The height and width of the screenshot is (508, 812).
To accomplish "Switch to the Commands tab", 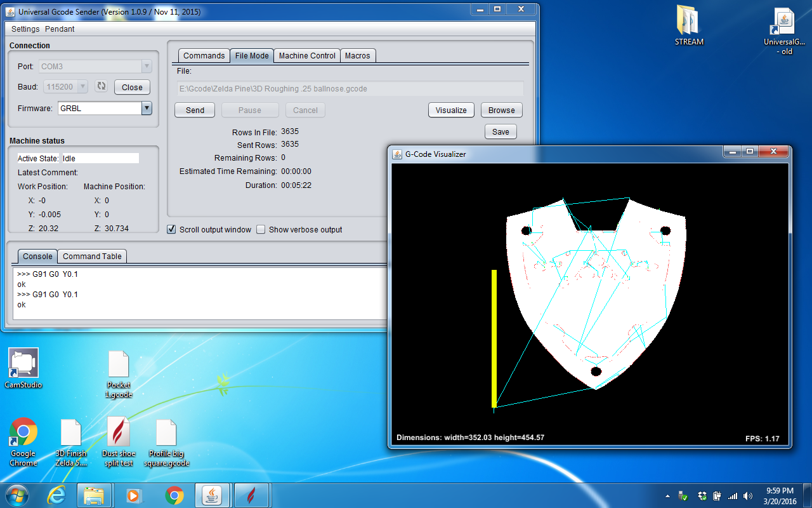I will point(204,56).
